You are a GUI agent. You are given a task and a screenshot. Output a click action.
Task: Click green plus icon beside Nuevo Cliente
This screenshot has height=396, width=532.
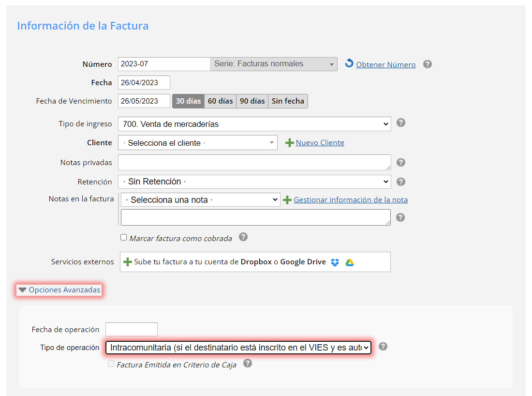pos(289,143)
